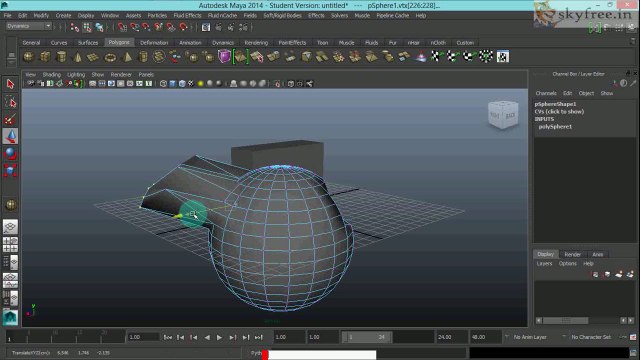Click the black-and-white checker icon at the shelf's right end
Viewport: 640px width, 360px height.
502,57
